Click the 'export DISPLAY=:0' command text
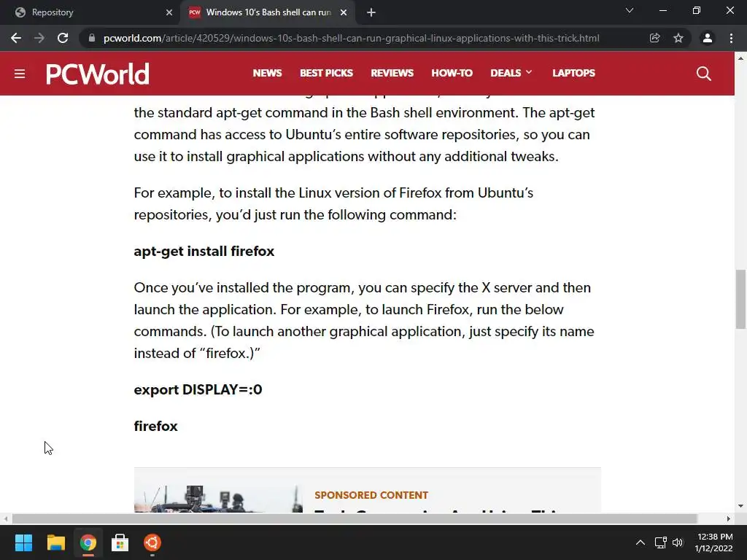The width and height of the screenshot is (747, 560). click(198, 389)
